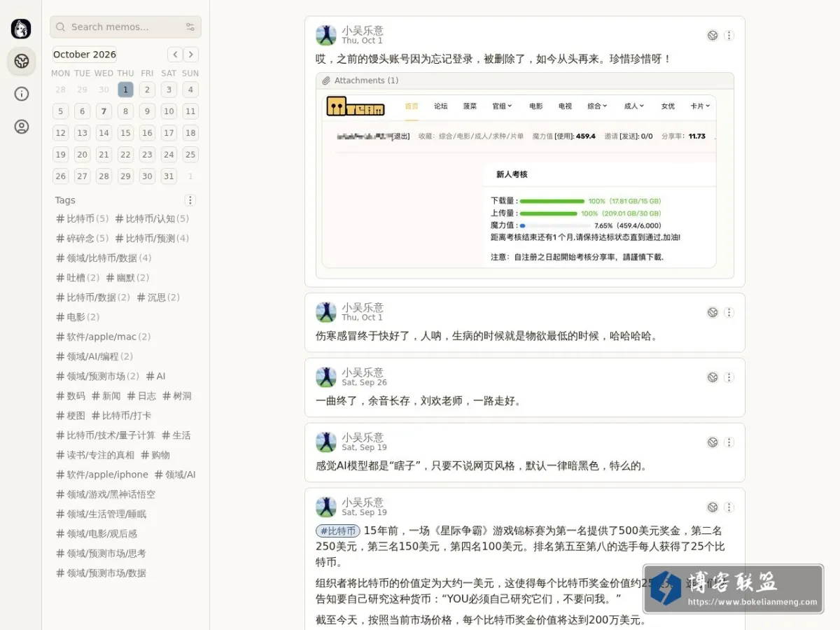Click visibility icon on the 星际争霸 memo
The height and width of the screenshot is (630, 840).
coord(713,507)
